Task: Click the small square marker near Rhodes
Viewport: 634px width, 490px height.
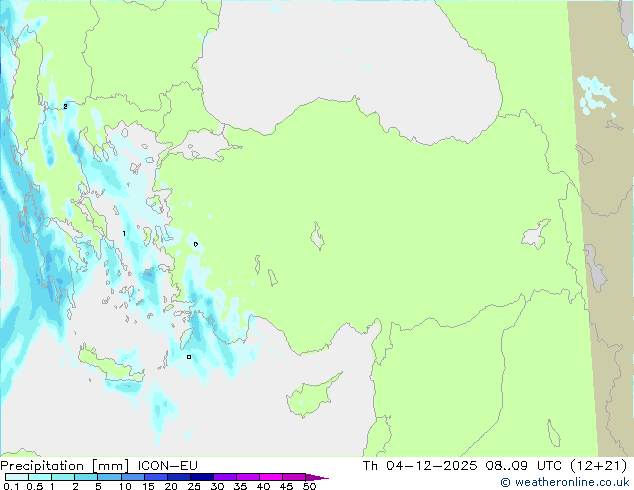Action: pos(189,357)
